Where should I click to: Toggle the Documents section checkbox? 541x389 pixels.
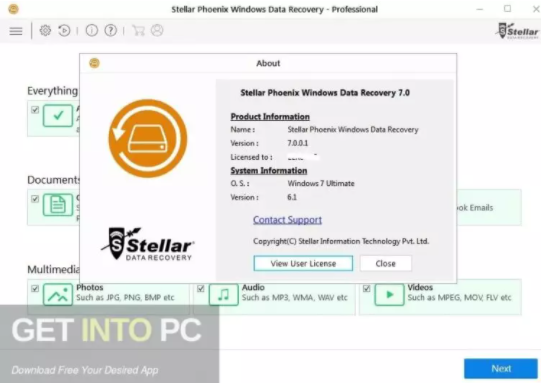point(35,199)
